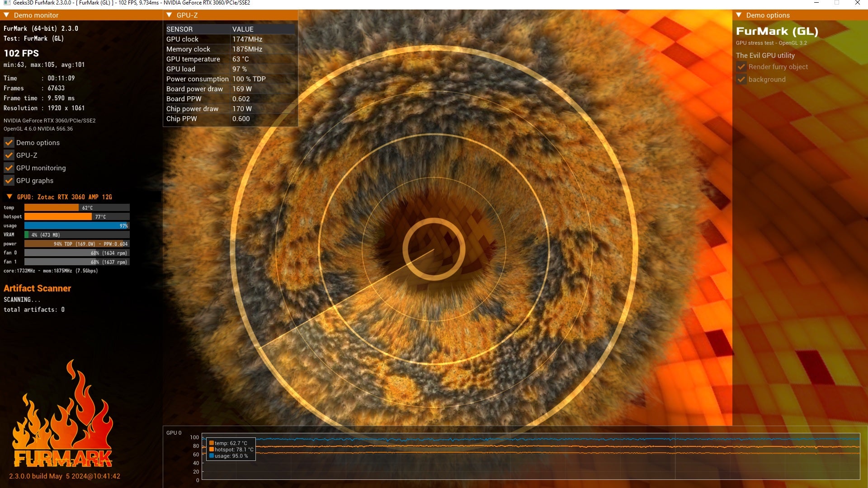Screen dimensions: 868x488
Task: Click the fan 0 bar at 1634 rpm
Action: (77, 253)
